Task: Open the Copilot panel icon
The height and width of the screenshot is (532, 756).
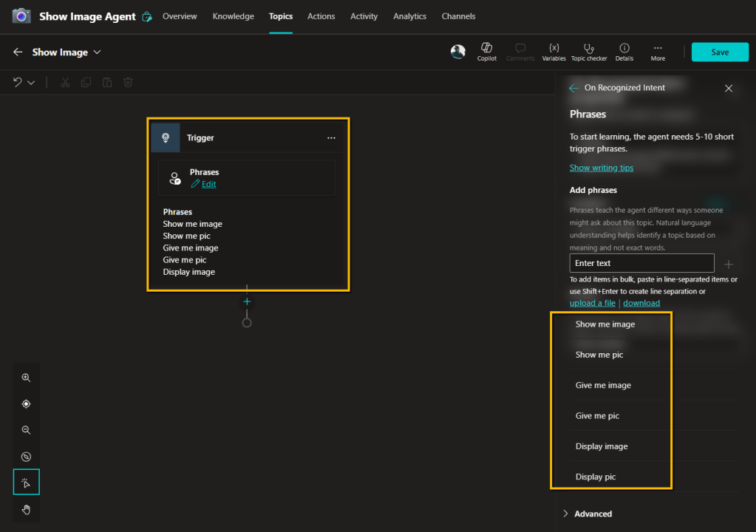Action: coord(486,51)
